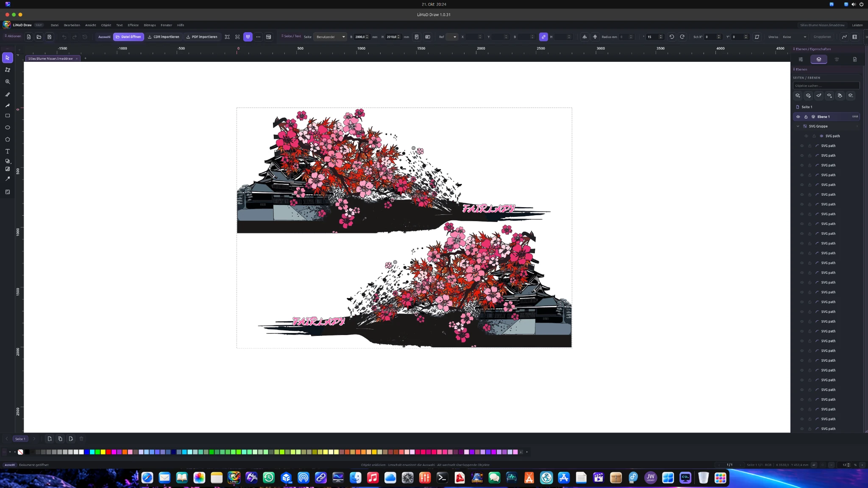868x488 pixels.
Task: Switch to the layers panel tab
Action: point(818,59)
